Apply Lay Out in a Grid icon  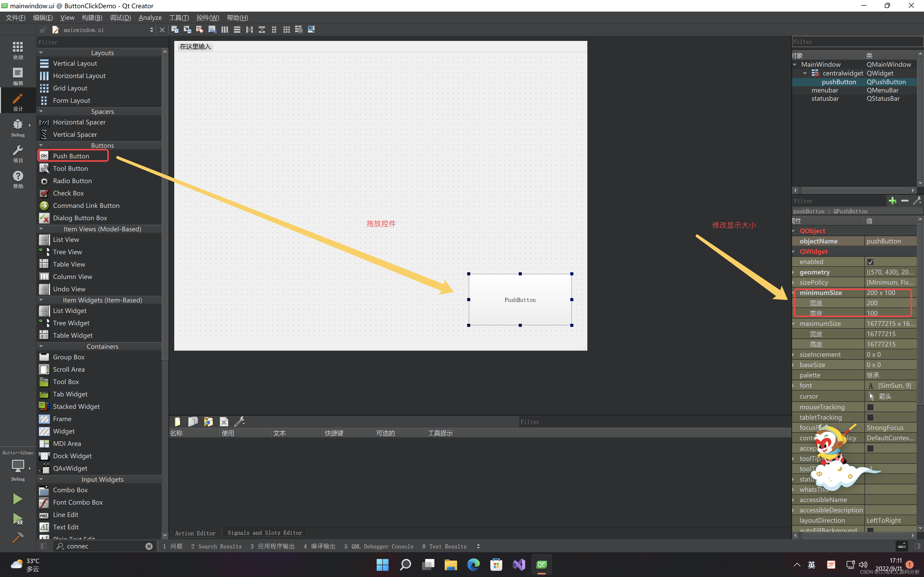tap(286, 29)
